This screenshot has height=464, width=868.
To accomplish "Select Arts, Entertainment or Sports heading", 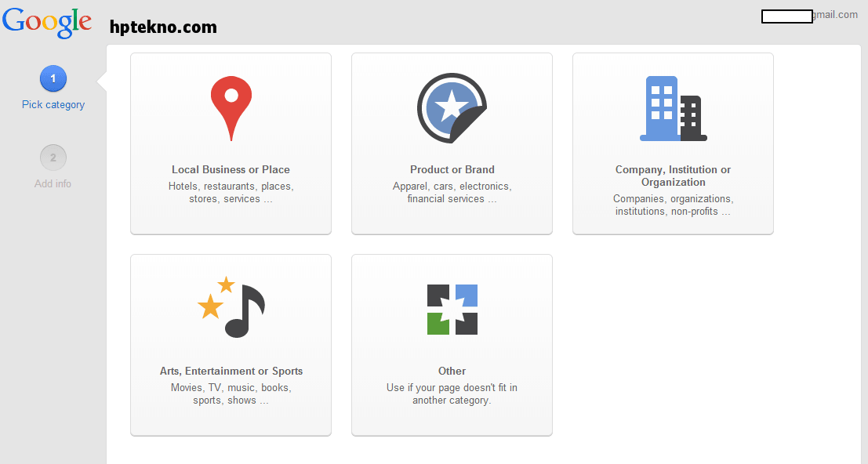I will (231, 371).
